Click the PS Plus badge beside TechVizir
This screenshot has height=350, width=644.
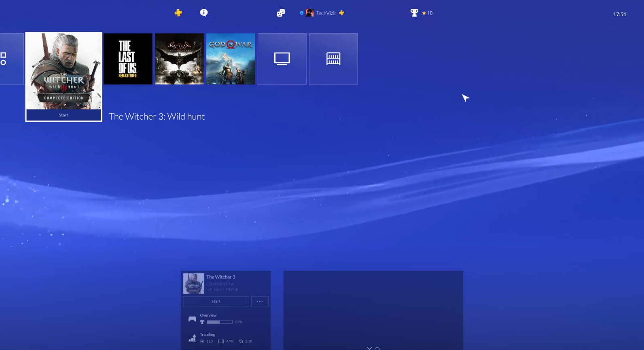341,13
